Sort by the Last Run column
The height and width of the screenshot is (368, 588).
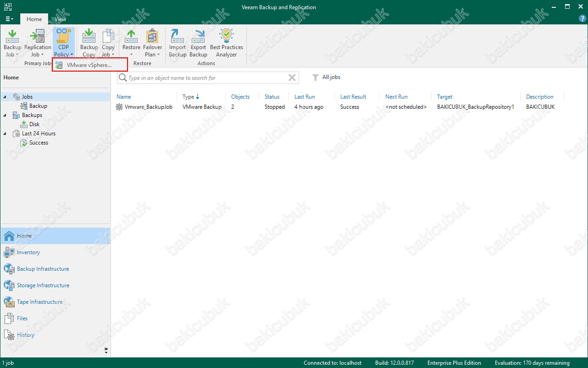(x=305, y=97)
